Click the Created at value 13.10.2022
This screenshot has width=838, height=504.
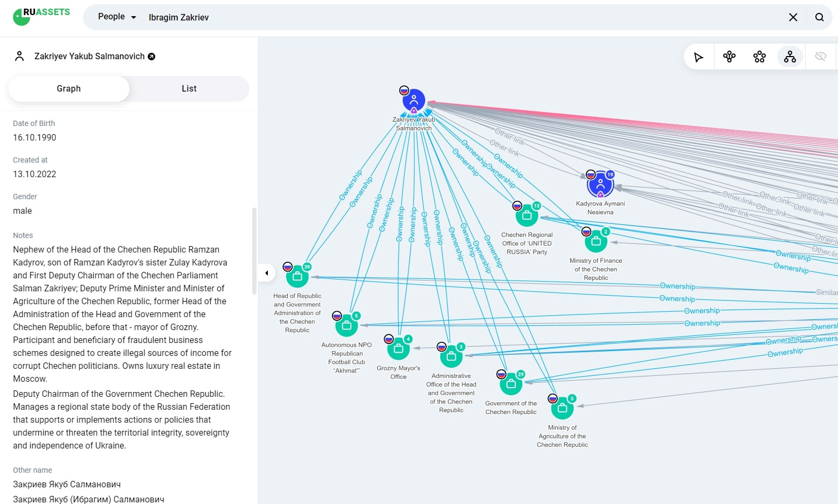[34, 174]
